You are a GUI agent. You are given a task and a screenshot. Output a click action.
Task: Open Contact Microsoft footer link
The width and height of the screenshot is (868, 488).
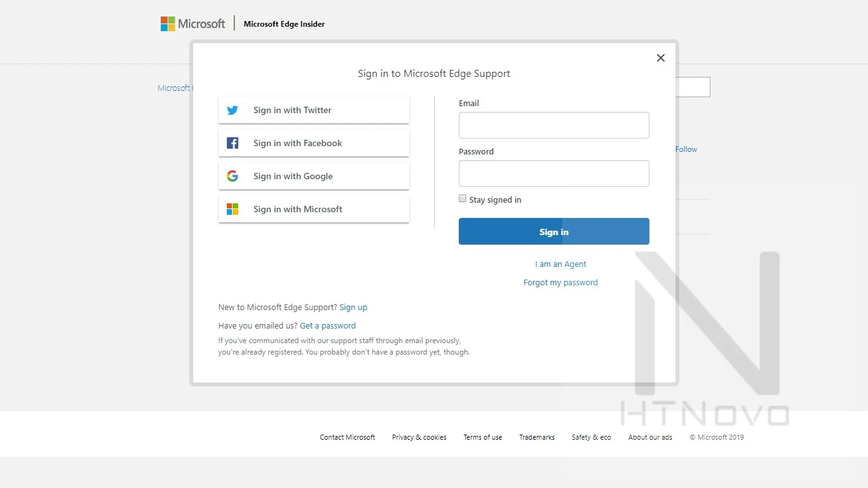pos(347,437)
